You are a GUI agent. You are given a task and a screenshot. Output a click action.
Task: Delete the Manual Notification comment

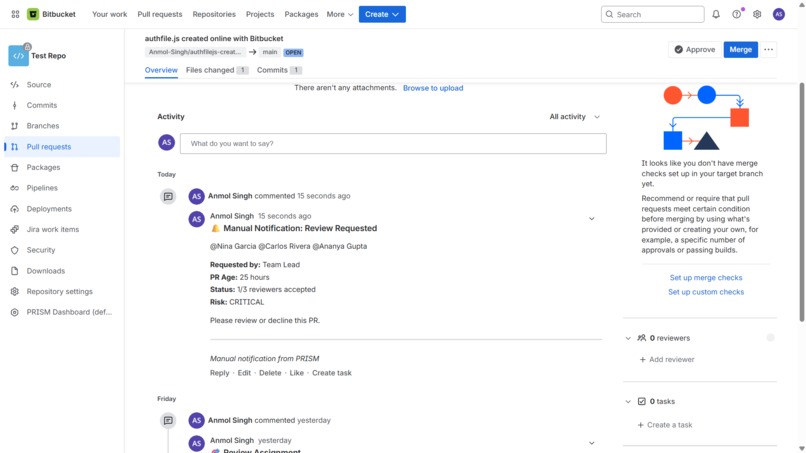coord(270,373)
